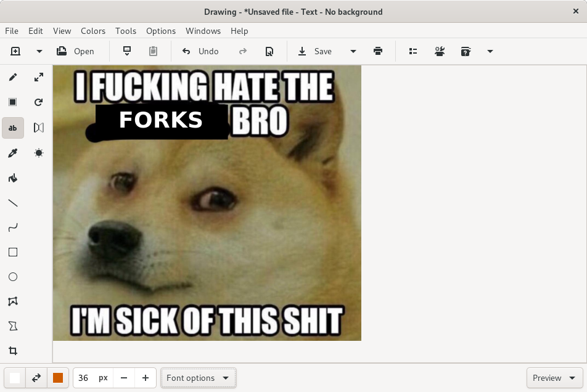The image size is (587, 392).
Task: Open the View menu
Action: tap(62, 31)
